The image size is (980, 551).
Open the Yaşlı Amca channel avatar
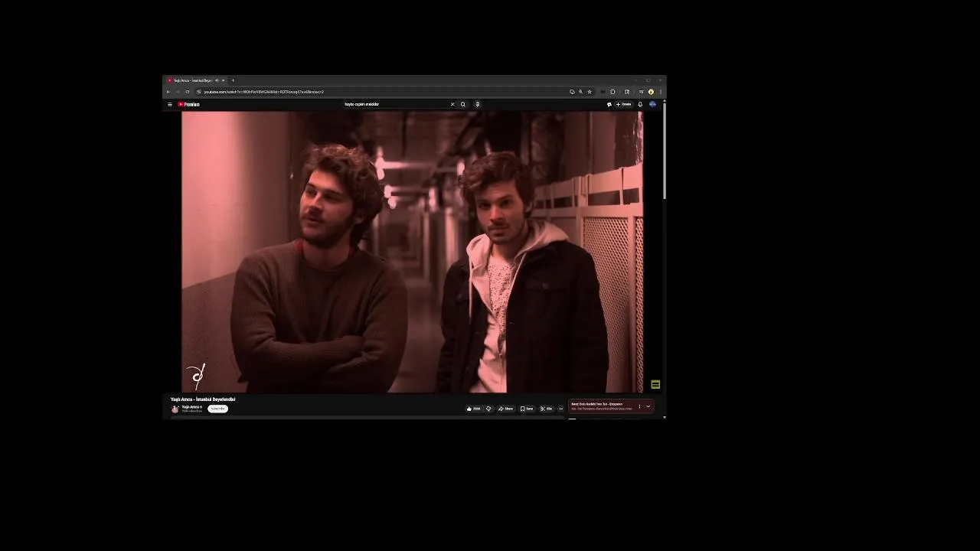(175, 409)
